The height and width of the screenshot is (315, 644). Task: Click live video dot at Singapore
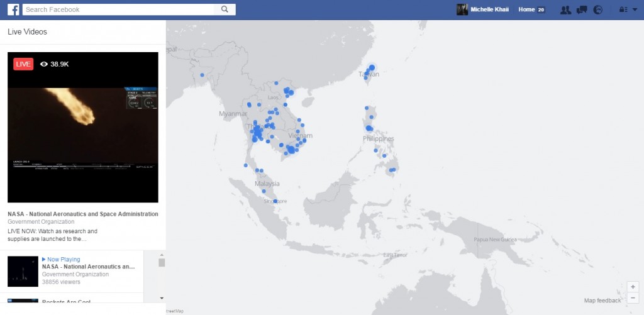tap(275, 201)
